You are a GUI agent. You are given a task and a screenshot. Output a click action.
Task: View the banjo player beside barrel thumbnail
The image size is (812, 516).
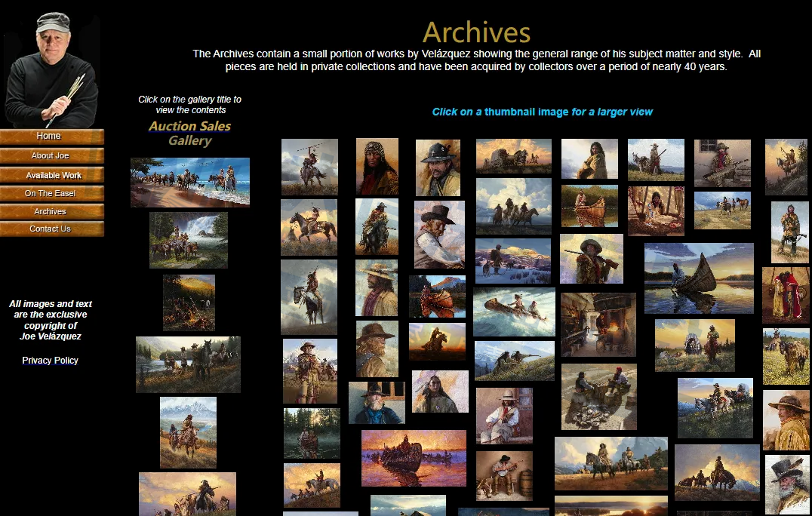click(x=503, y=475)
